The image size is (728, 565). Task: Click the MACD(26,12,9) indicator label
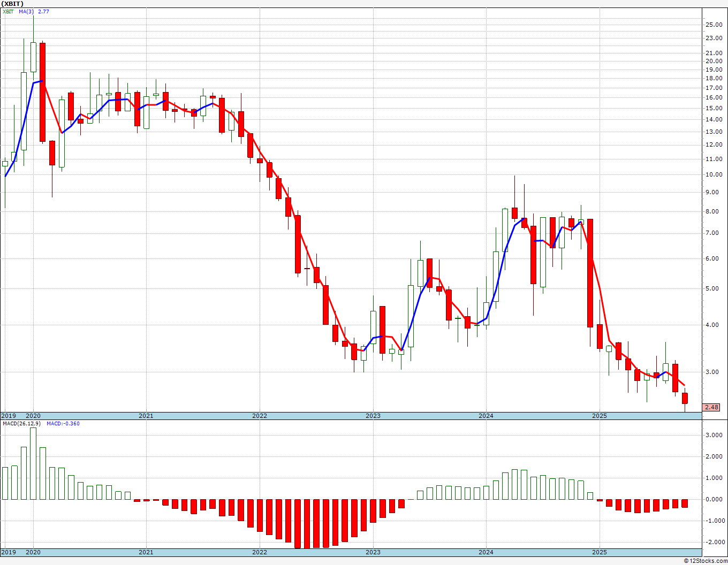pyautogui.click(x=21, y=423)
